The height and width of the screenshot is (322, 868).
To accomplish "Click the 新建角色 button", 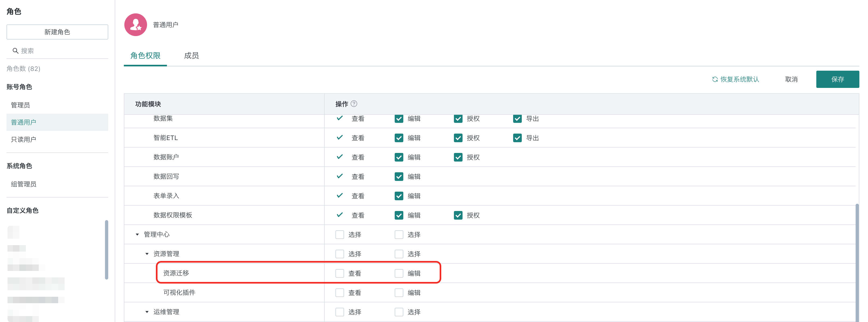I will coord(57,32).
